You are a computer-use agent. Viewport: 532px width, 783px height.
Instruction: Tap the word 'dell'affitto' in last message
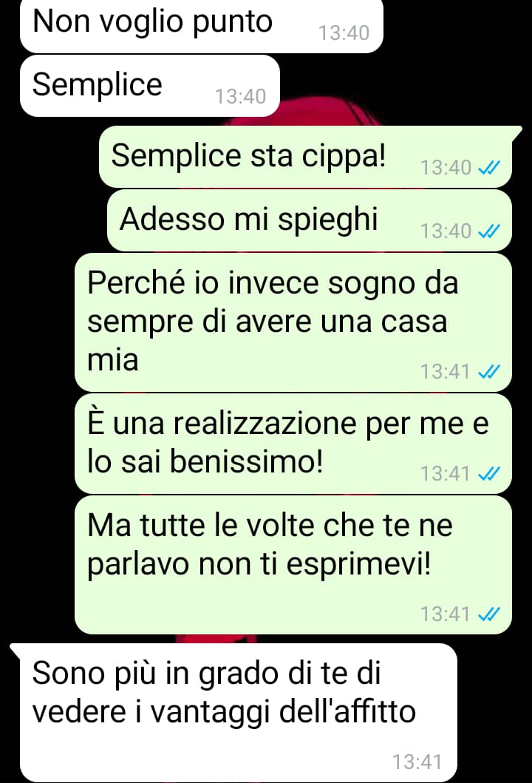click(x=347, y=711)
